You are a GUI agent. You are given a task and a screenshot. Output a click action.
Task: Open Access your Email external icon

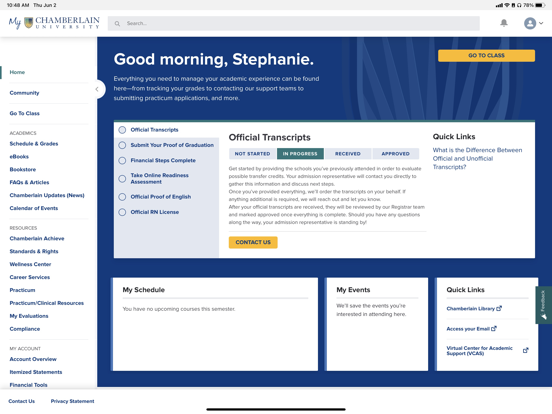pos(494,329)
